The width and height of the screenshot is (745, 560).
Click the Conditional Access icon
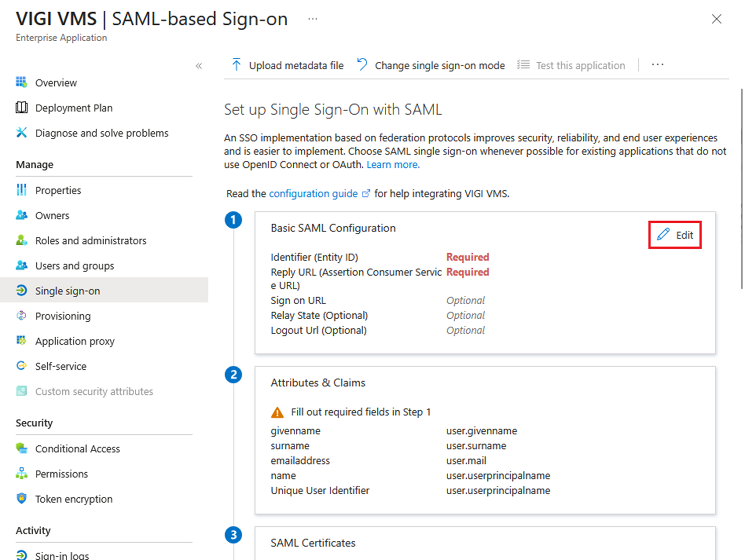coord(21,448)
